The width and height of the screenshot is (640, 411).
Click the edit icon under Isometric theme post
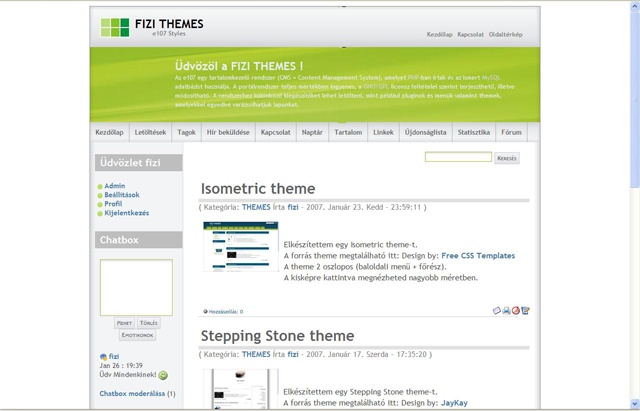tap(525, 311)
